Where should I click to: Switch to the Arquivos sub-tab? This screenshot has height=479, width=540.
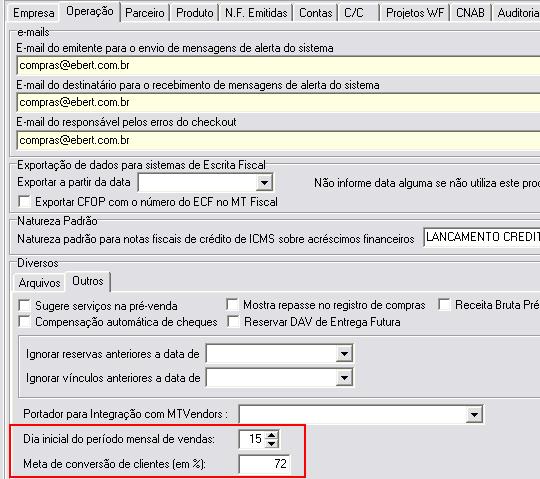(x=39, y=283)
